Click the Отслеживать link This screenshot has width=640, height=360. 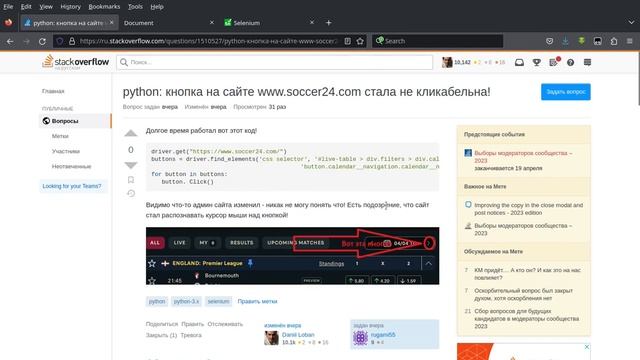pyautogui.click(x=225, y=324)
